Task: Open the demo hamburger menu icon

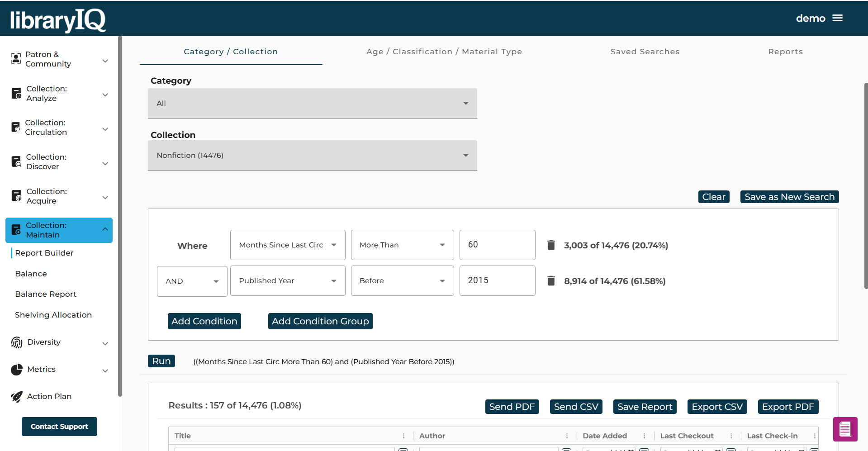Action: click(838, 18)
